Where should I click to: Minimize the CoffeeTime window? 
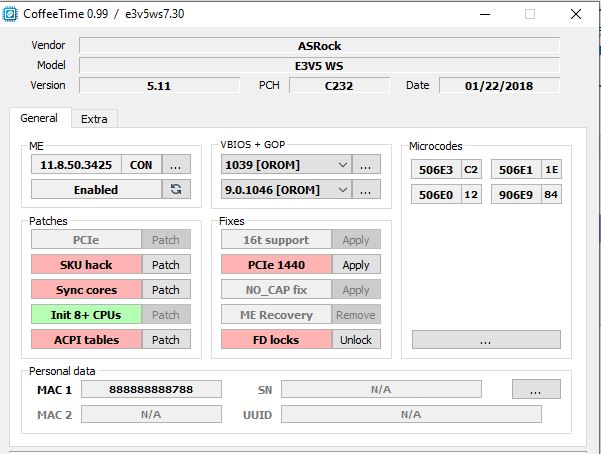pos(485,14)
